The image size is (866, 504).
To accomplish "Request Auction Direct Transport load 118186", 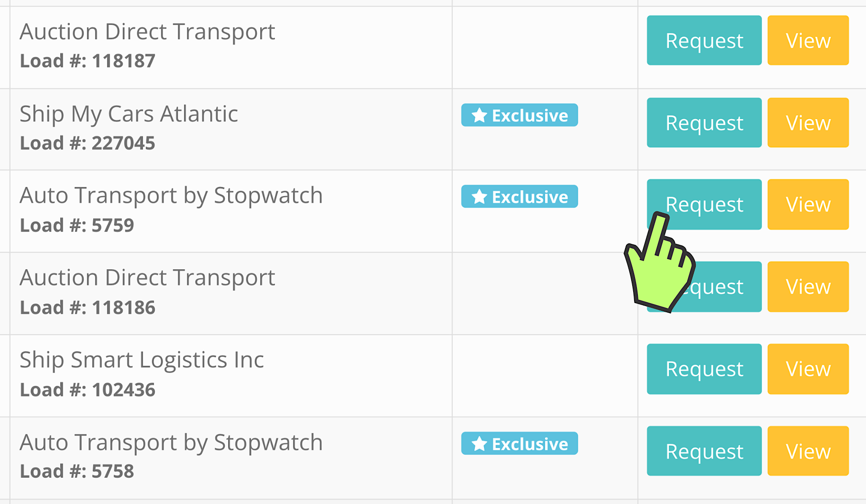I will coord(727,286).
